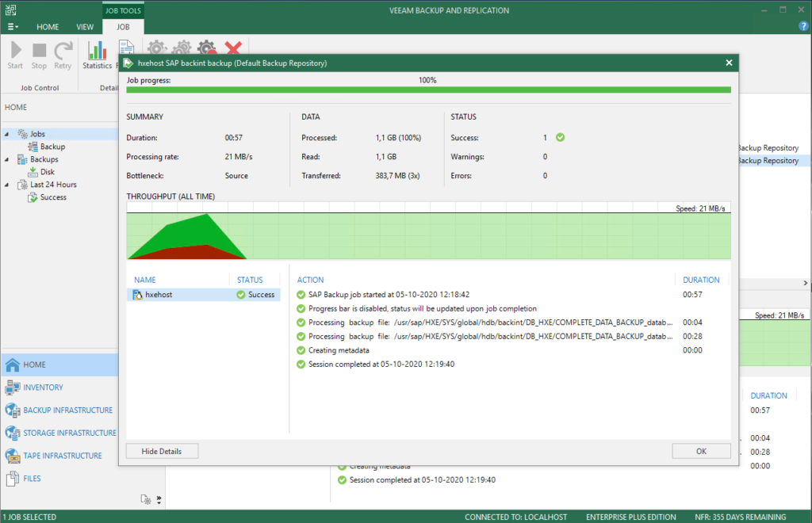Click the Home house icon in the navigation pane
Viewport: 812px width, 523px height.
pyautogui.click(x=13, y=365)
